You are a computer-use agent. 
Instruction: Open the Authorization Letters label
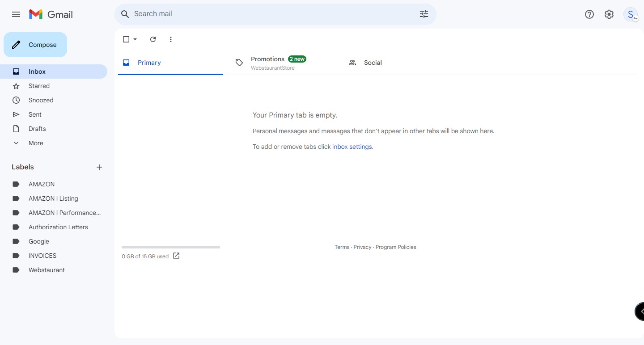coord(54,227)
